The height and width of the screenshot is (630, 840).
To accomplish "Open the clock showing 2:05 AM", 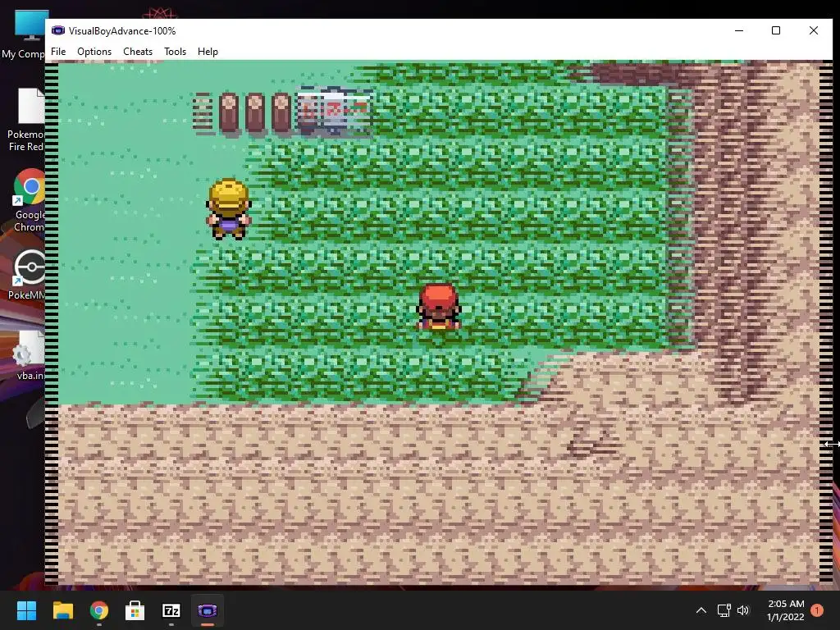I will [x=785, y=610].
